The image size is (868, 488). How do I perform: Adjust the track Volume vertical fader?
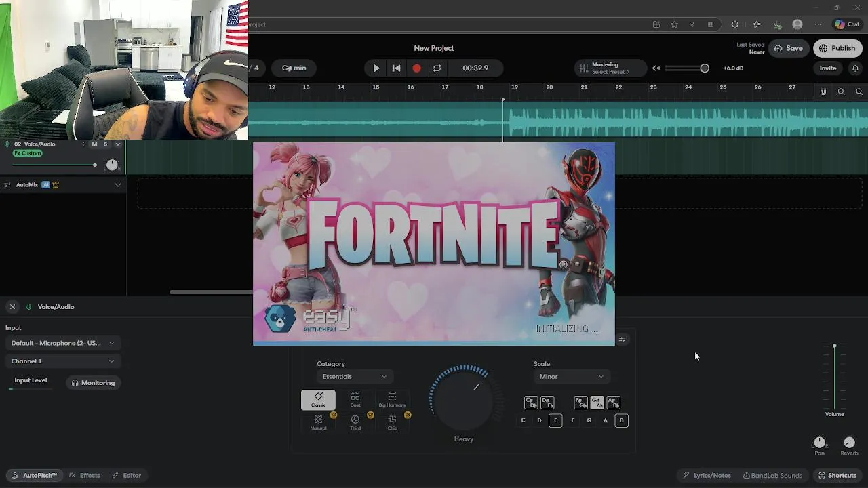tap(835, 377)
